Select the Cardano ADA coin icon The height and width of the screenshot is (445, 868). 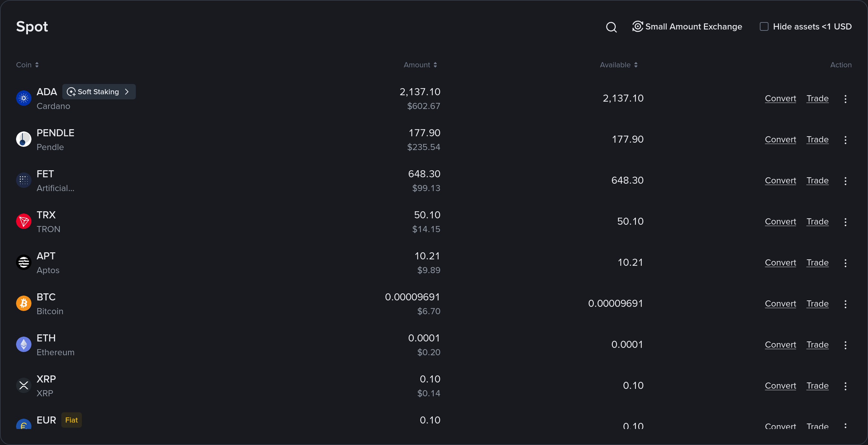(x=23, y=98)
